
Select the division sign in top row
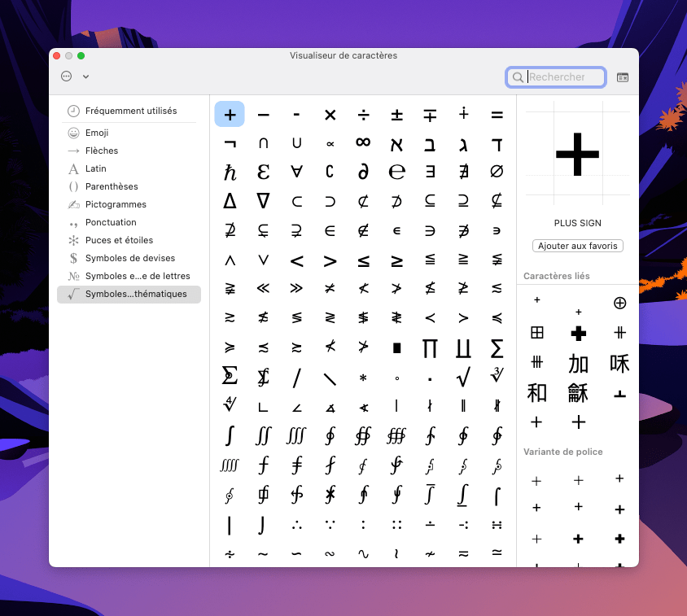(363, 115)
